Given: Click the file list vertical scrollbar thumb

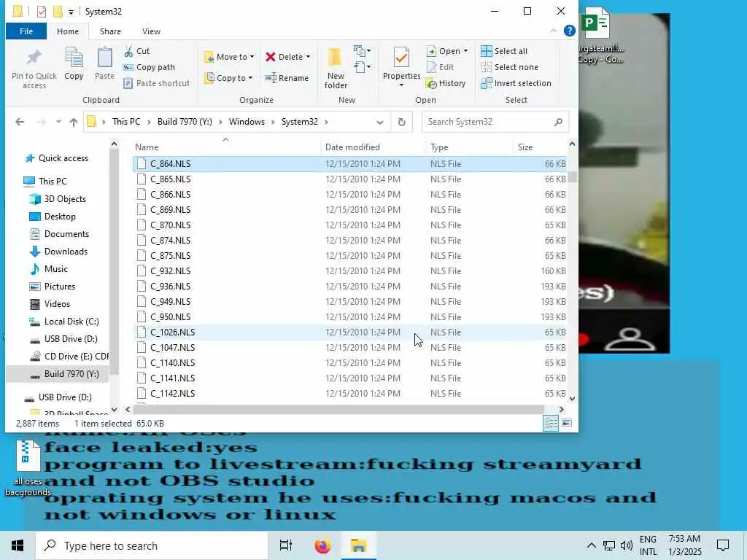Looking at the screenshot, I should coord(572,176).
